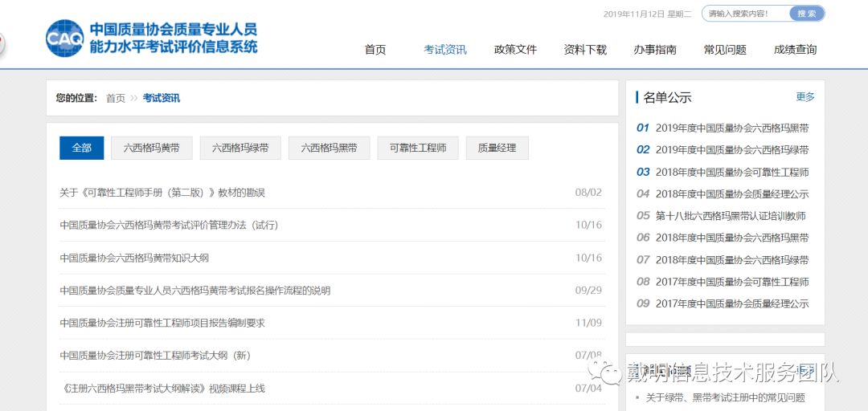Viewport: 868px width, 411px height.
Task: Open the 成绩查询 navigation menu item
Action: coord(795,50)
